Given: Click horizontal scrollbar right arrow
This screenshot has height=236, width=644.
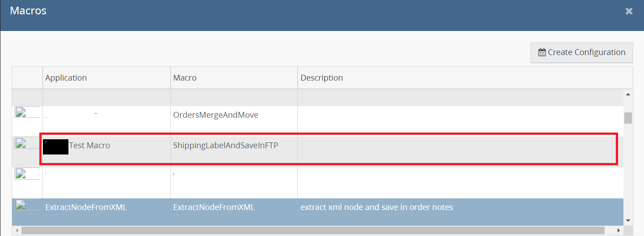Looking at the screenshot, I should (619, 230).
